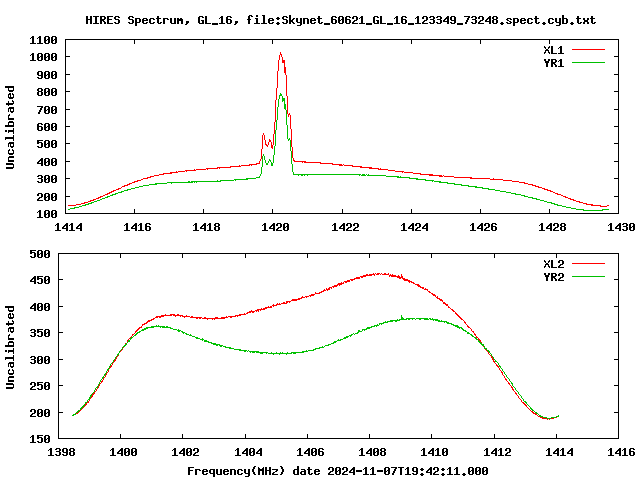The height and width of the screenshot is (480, 640).
Task: Click the YR1 legend label
Action: tap(553, 63)
